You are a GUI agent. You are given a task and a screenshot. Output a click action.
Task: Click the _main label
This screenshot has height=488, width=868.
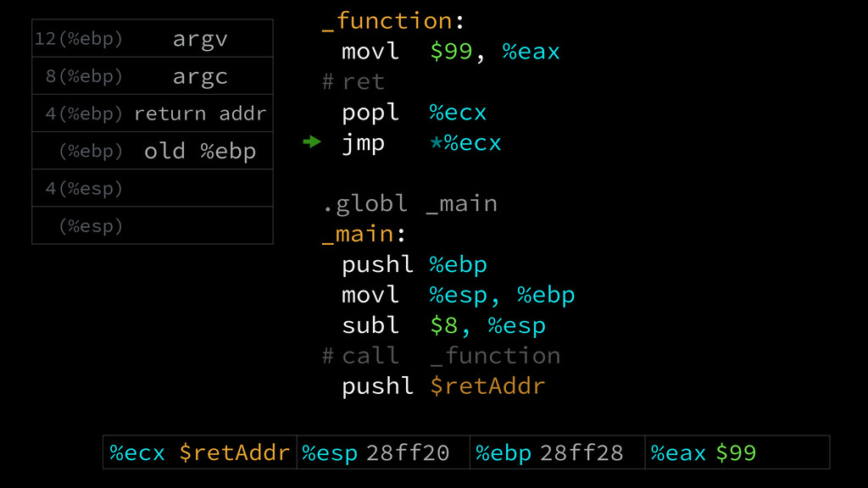coord(364,234)
